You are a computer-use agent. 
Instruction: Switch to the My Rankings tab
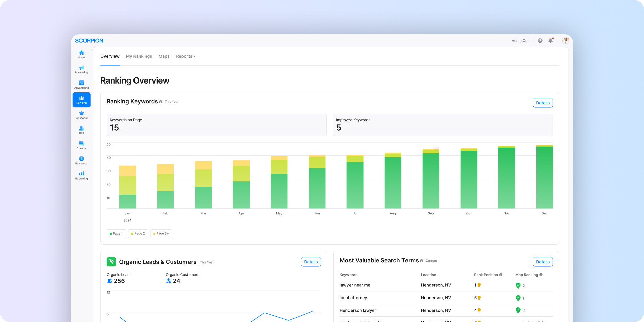click(x=139, y=56)
